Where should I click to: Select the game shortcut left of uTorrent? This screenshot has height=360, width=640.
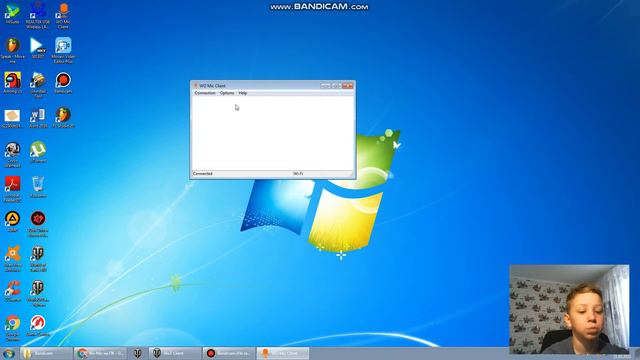click(12, 154)
